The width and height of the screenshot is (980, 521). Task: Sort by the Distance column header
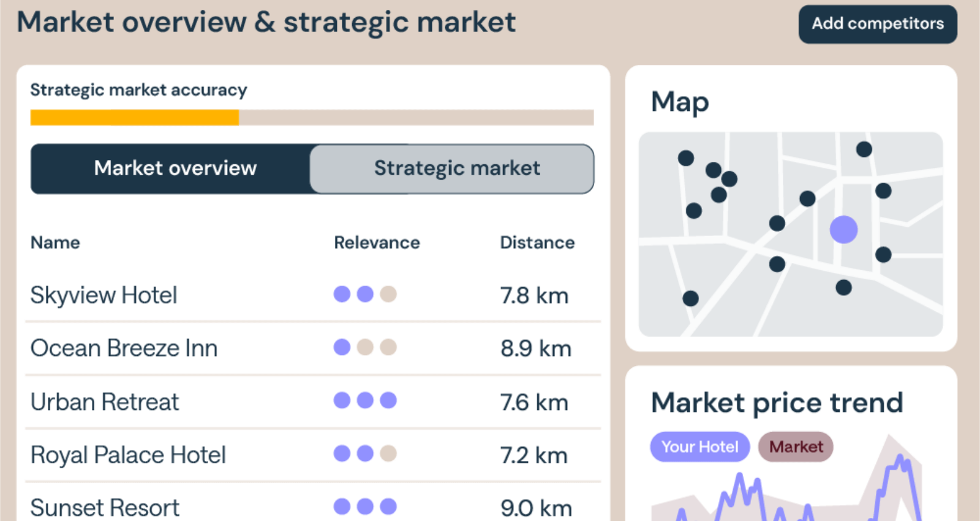[x=537, y=243]
